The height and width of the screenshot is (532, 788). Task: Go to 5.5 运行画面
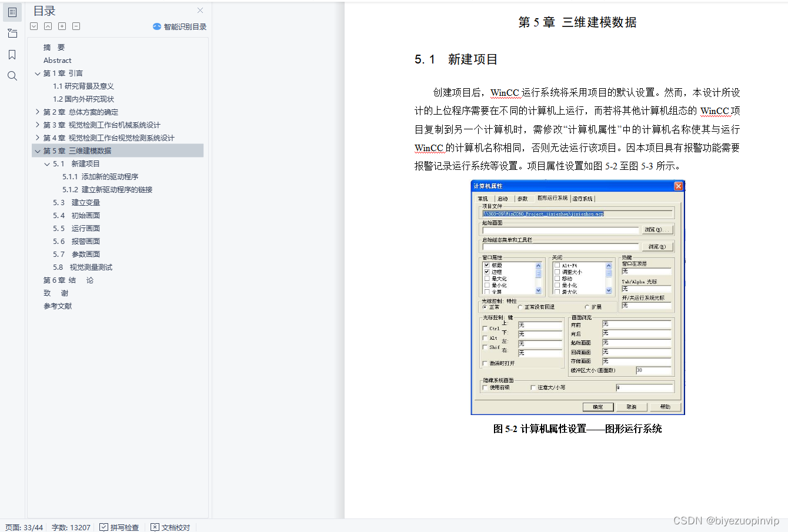pyautogui.click(x=76, y=229)
